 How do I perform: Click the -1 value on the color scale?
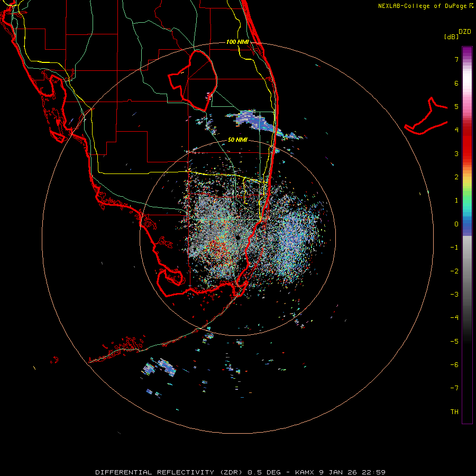point(454,248)
